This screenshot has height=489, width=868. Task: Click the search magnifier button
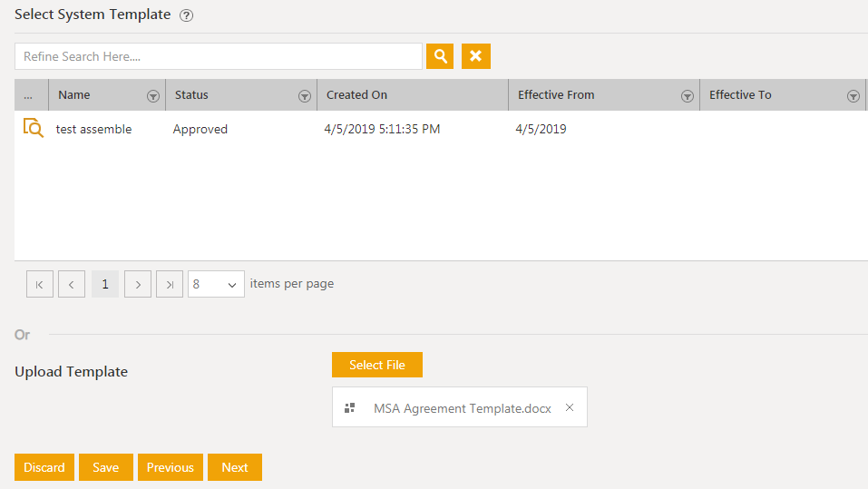[x=440, y=56]
